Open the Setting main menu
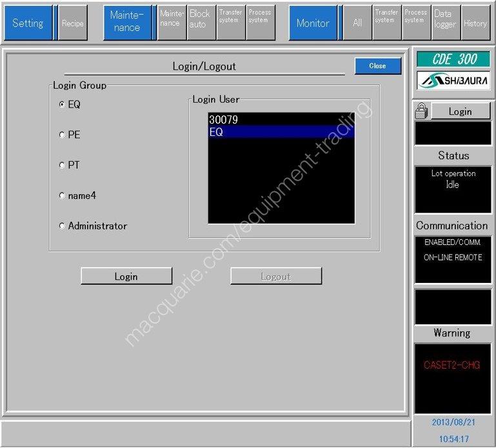The height and width of the screenshot is (448, 496). (x=28, y=23)
